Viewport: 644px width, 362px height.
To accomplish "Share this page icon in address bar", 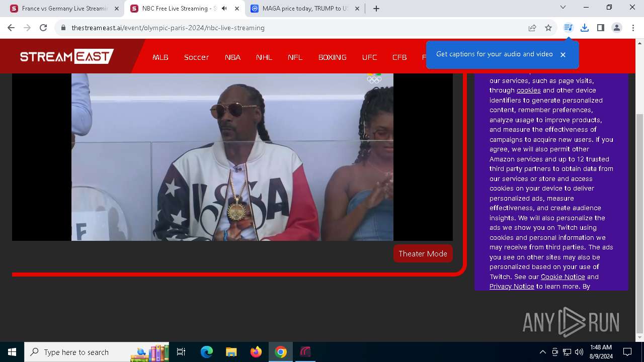I will 532,28.
